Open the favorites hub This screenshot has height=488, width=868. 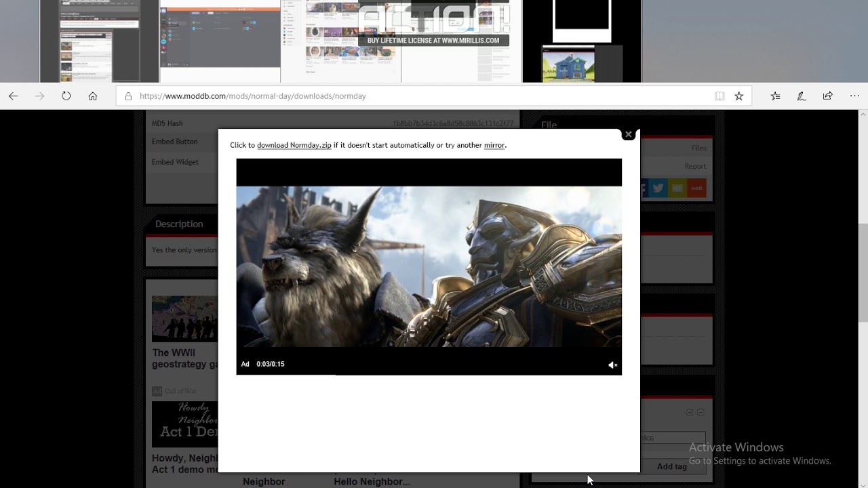tap(776, 96)
